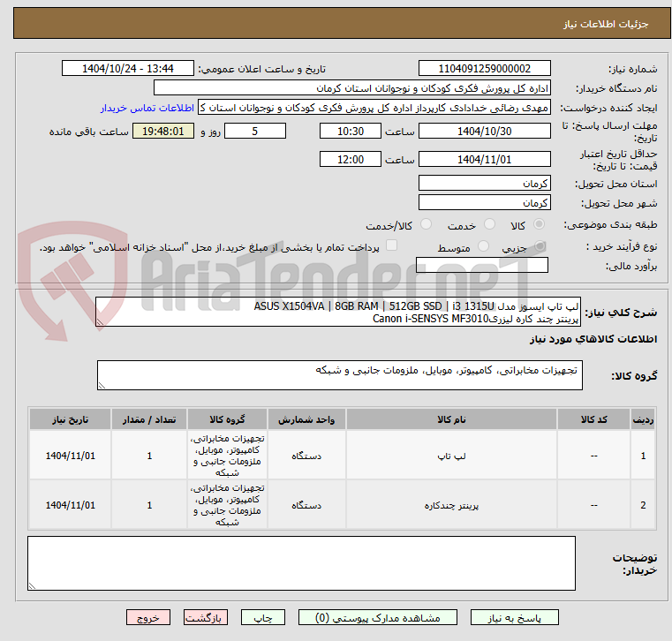Click the خروج exit button
The width and height of the screenshot is (672, 641).
click(x=148, y=618)
